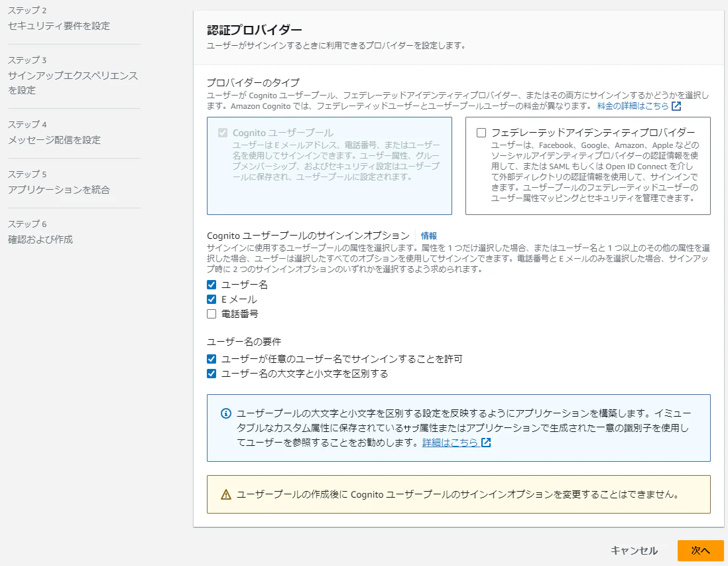Screen dimensions: 728x566
Task: Select the Cognito ユーザープール provider card
Action: click(x=329, y=166)
